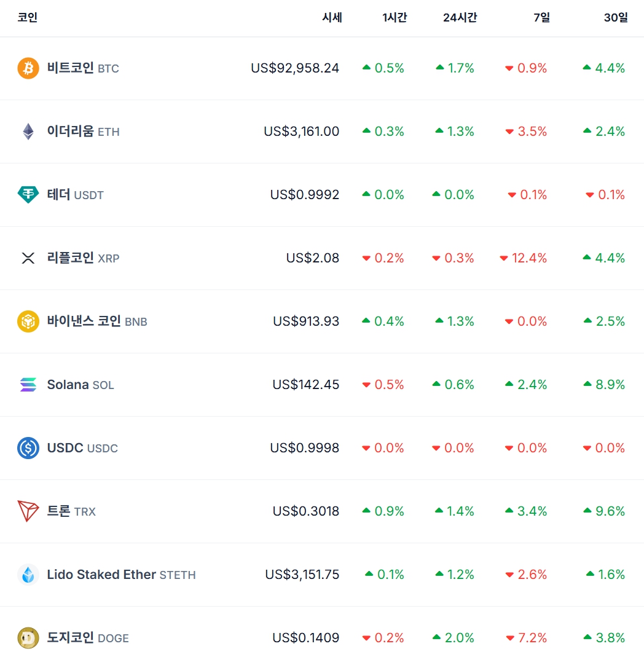Viewport: 644px width, 665px height.
Task: Open the Solana SOL coin link
Action: pos(80,385)
